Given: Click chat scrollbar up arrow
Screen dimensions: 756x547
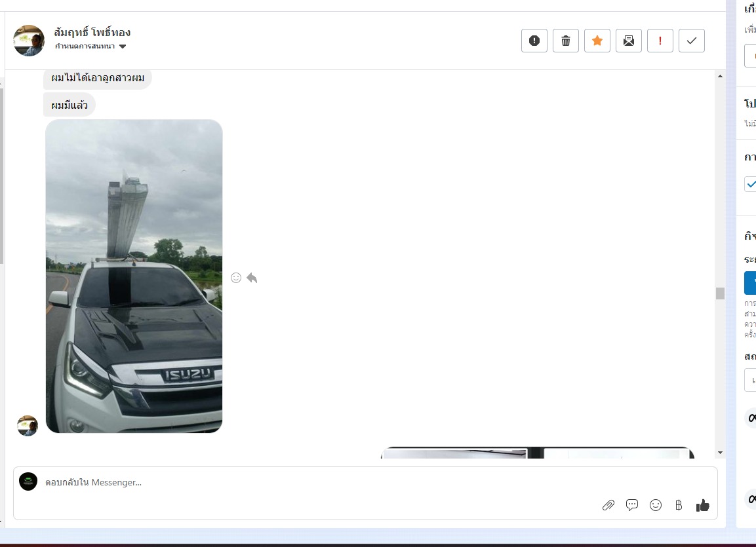Looking at the screenshot, I should pos(721,76).
